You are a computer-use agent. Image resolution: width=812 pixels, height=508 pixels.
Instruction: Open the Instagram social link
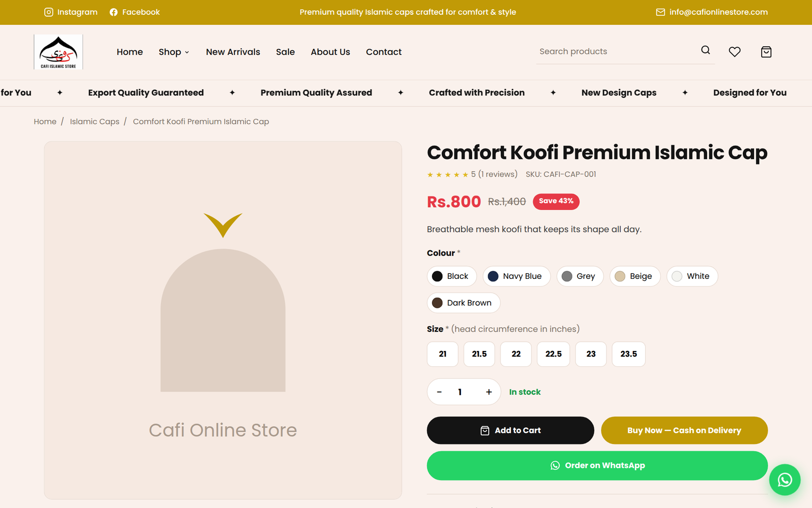(x=71, y=12)
